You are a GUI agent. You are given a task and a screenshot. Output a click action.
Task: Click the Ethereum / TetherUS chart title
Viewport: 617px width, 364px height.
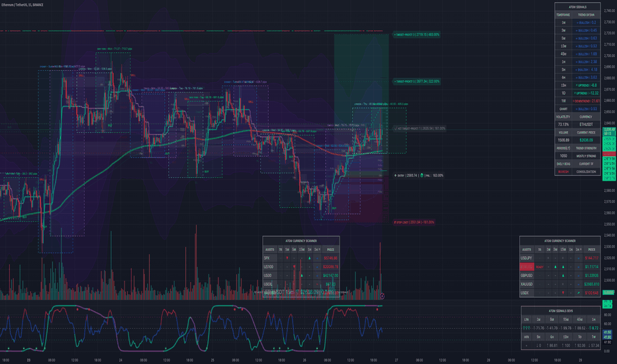click(x=23, y=5)
